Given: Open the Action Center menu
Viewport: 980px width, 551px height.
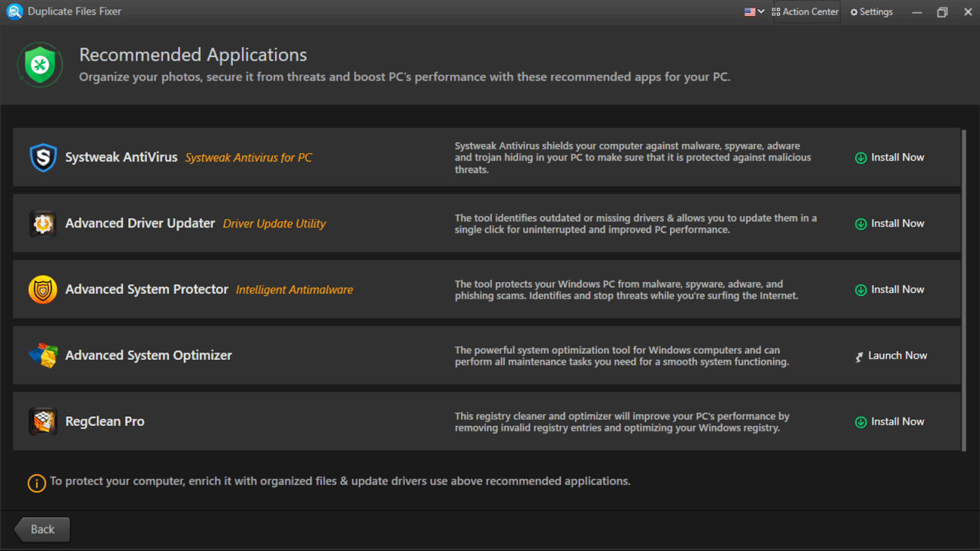Looking at the screenshot, I should (x=805, y=12).
